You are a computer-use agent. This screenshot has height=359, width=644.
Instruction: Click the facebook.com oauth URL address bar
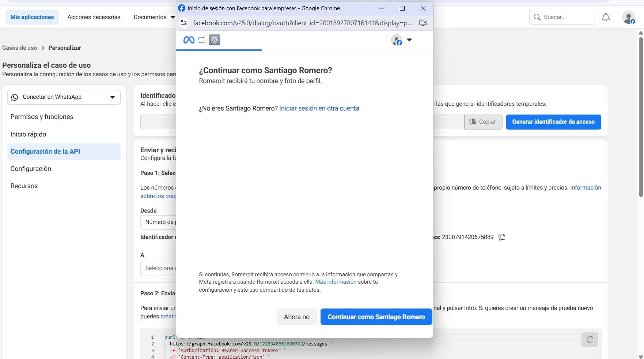[x=303, y=23]
